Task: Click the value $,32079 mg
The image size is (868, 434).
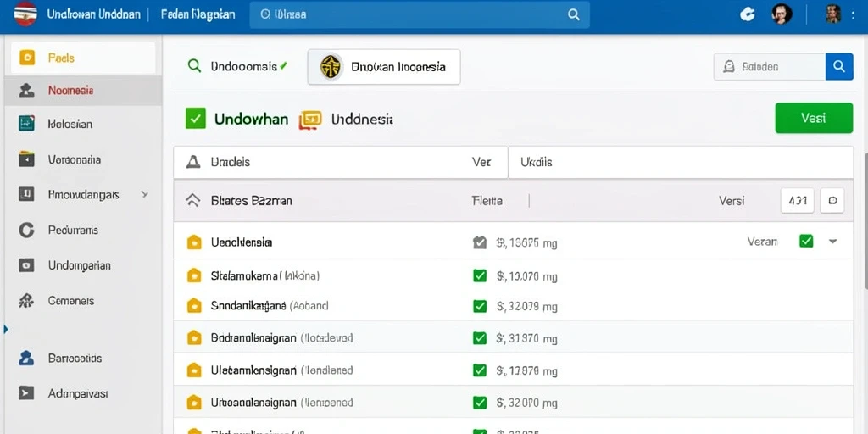Action: [527, 306]
